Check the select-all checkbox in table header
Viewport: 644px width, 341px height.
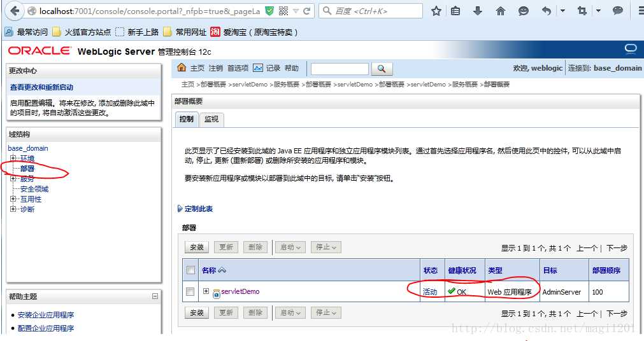(190, 270)
